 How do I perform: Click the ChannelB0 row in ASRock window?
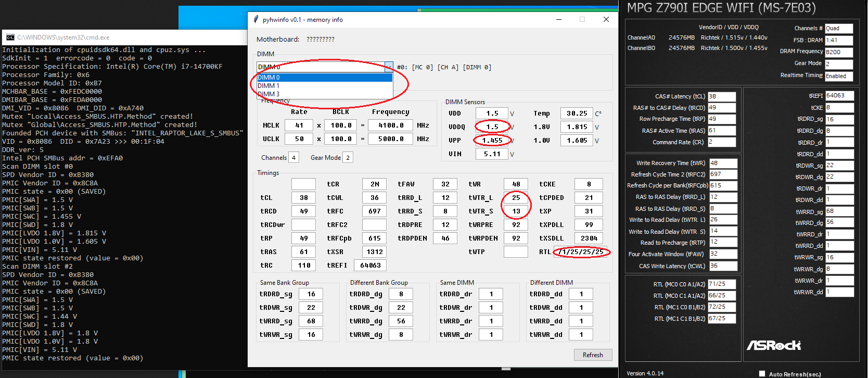[x=697, y=48]
